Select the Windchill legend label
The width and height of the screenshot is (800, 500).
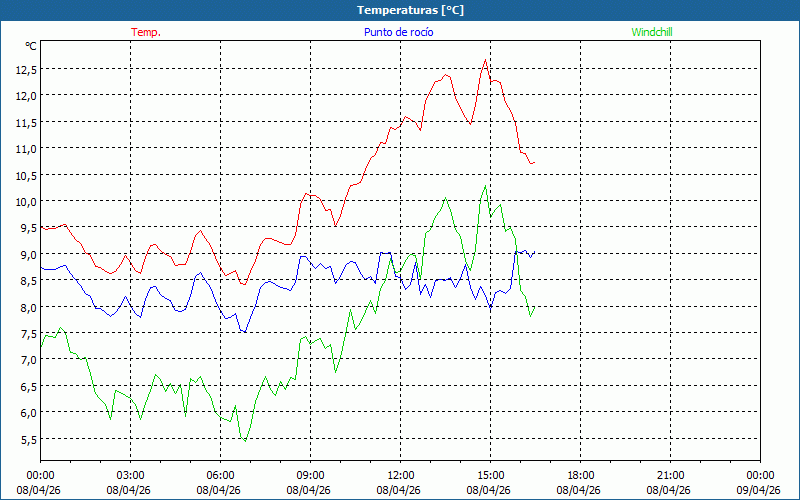pos(652,32)
